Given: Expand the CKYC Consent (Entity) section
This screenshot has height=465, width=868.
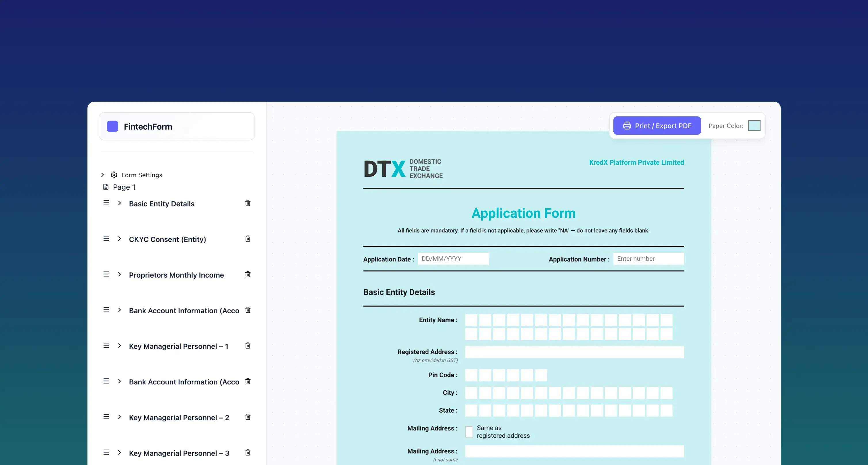Looking at the screenshot, I should click(119, 239).
